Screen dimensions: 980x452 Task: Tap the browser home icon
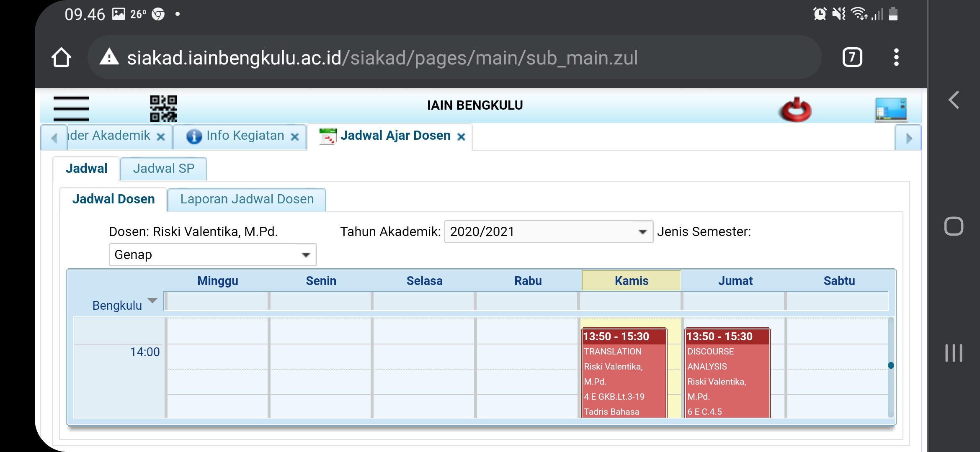(x=61, y=57)
